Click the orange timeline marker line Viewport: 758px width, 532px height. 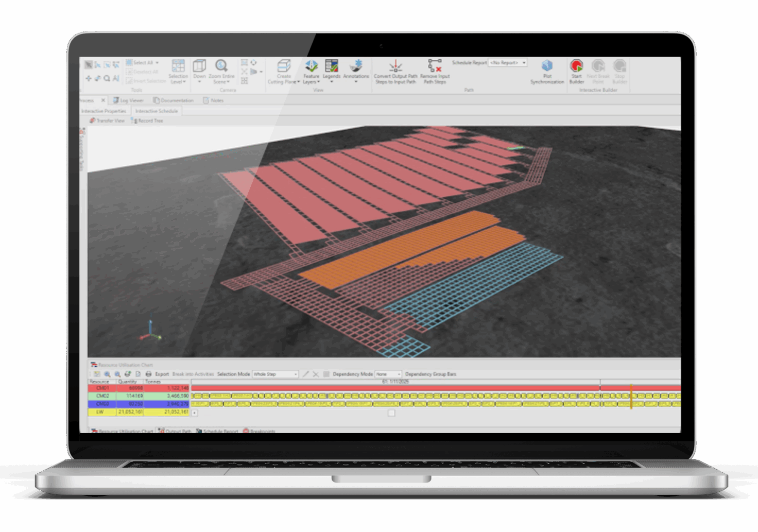(631, 397)
